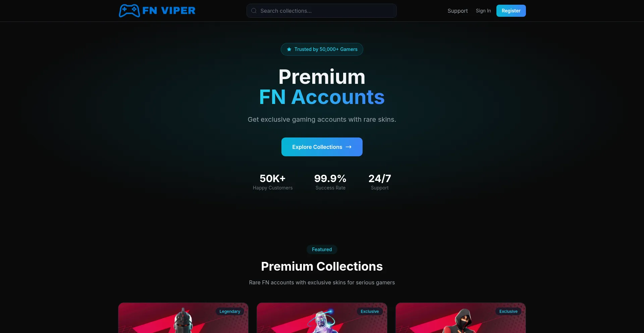Viewport: 644px width, 333px height.
Task: Open the middle galaxy skin collection card
Action: click(x=322, y=318)
